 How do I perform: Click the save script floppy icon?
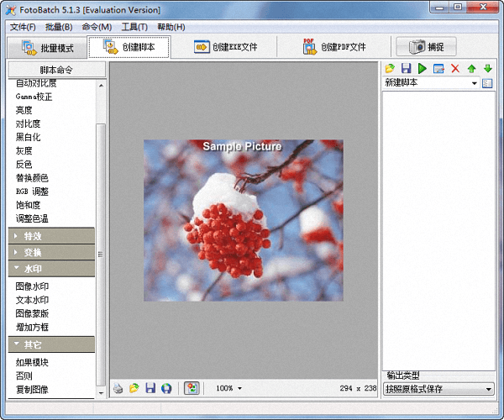tap(407, 68)
